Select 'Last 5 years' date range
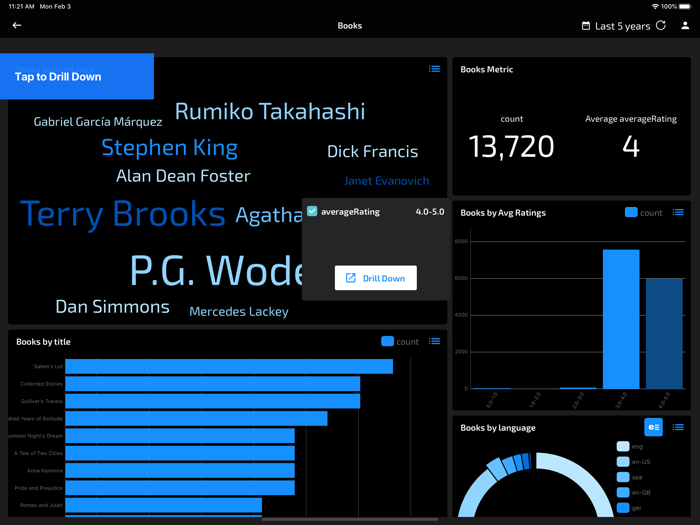 point(622,26)
